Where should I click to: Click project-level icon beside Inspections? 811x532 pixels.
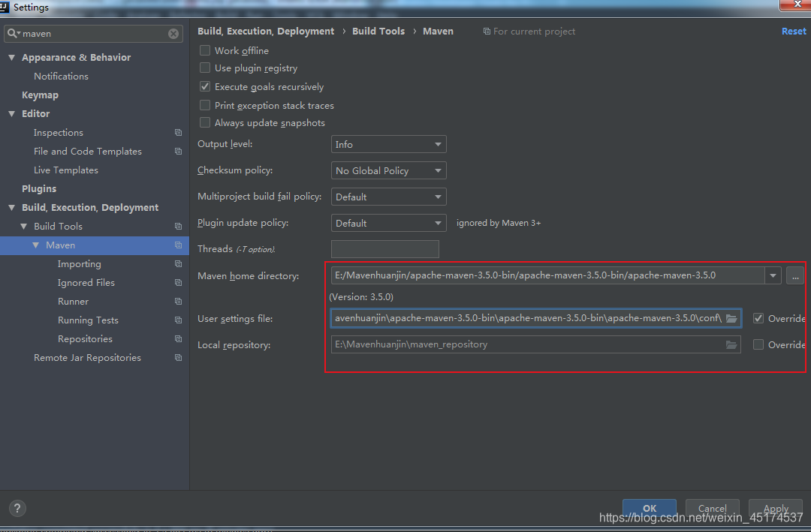[179, 133]
